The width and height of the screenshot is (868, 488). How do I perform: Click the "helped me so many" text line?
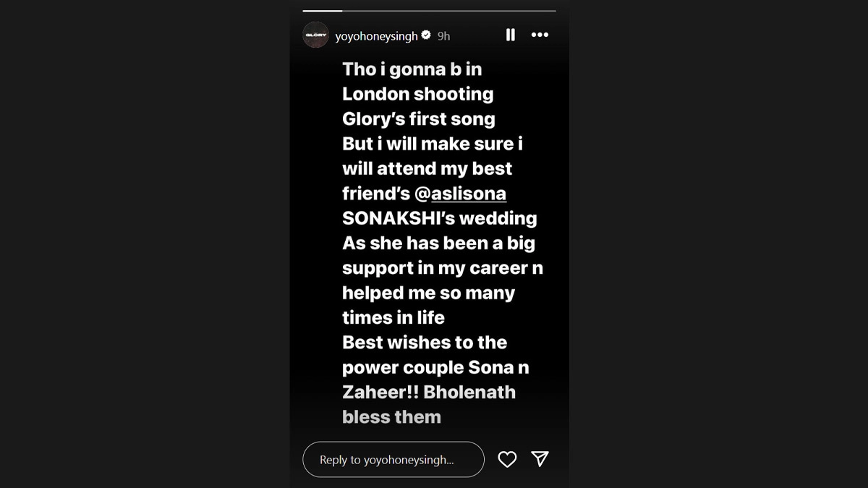tap(428, 293)
